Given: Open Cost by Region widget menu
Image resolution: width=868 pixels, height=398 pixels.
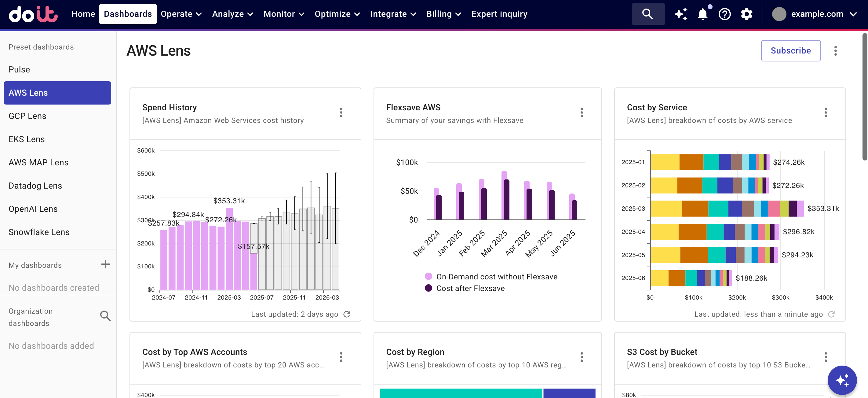Looking at the screenshot, I should (x=582, y=357).
